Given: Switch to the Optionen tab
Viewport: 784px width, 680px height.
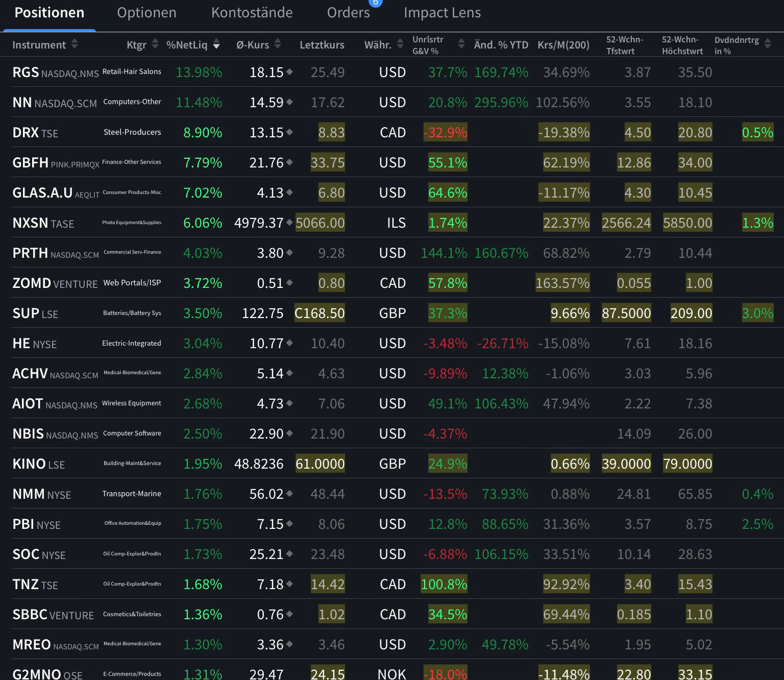Looking at the screenshot, I should tap(146, 13).
